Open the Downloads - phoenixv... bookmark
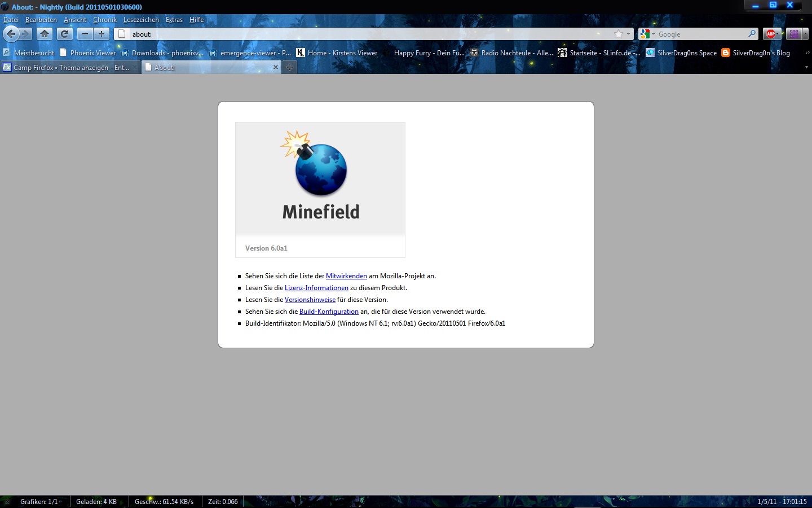Image resolution: width=812 pixels, height=508 pixels. tap(162, 52)
